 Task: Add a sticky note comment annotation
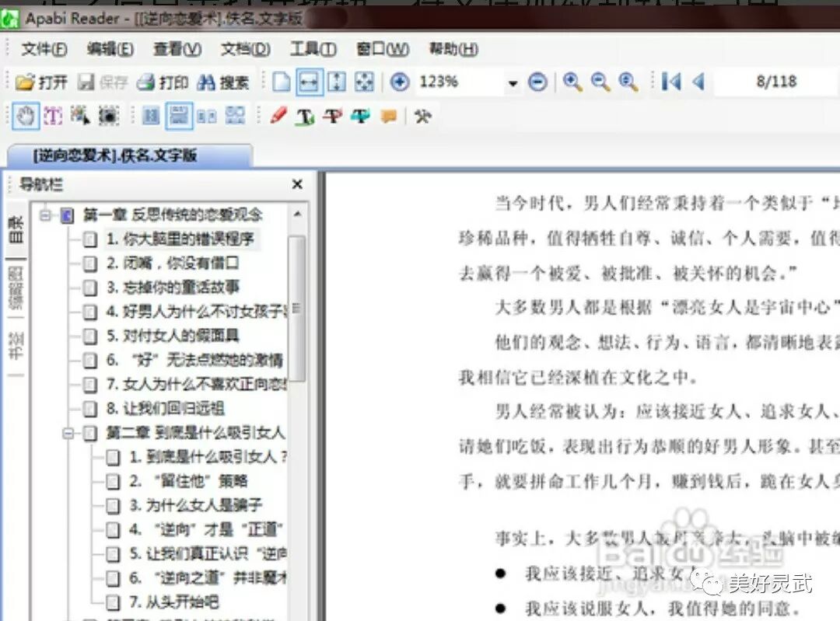389,117
